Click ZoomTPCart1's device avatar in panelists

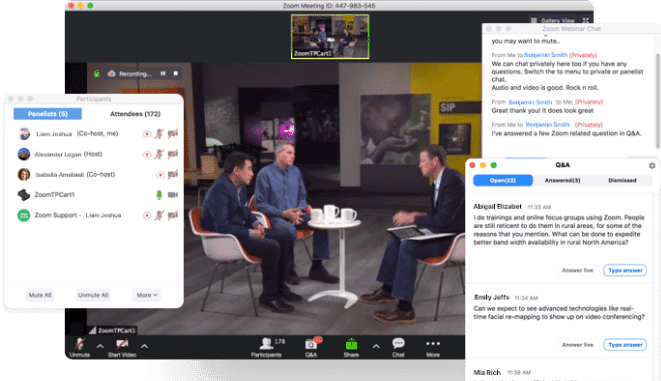tap(24, 195)
